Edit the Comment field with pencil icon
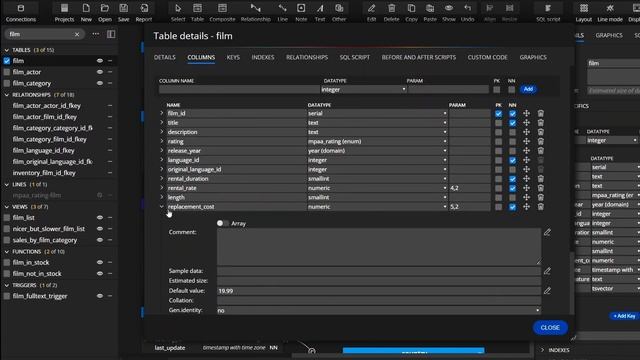Screen dimensions: 640x360 [x=547, y=232]
